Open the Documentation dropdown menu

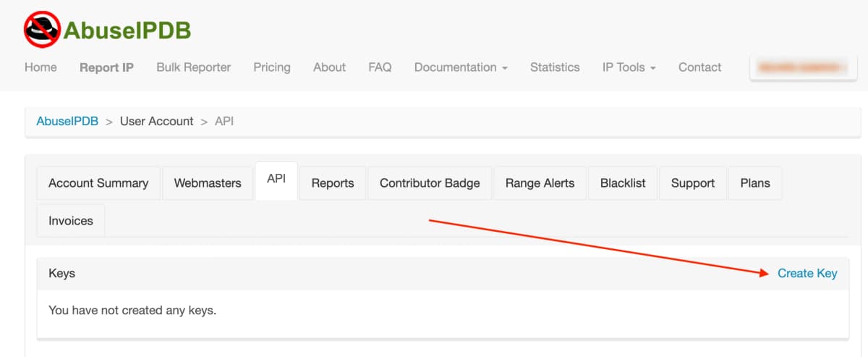coord(461,67)
